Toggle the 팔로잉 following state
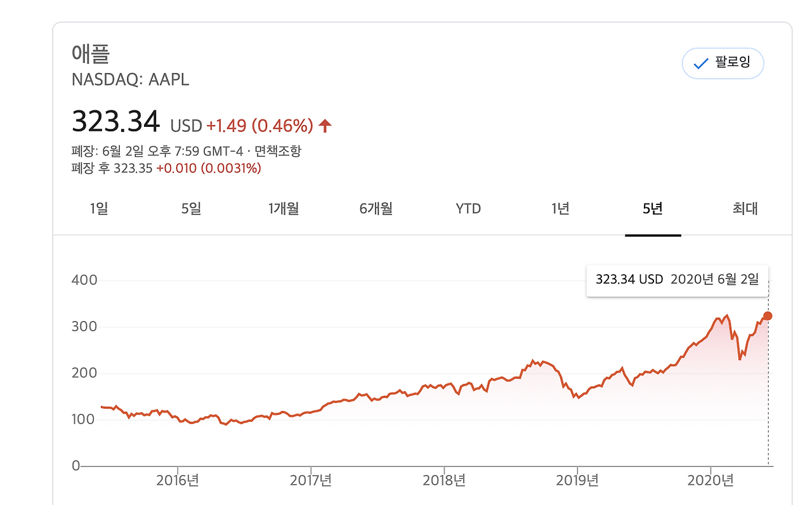812x505 pixels. click(x=723, y=63)
